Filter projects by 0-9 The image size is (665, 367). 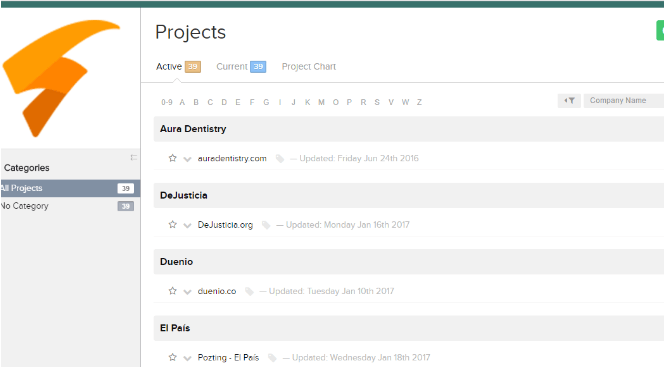pyautogui.click(x=167, y=102)
